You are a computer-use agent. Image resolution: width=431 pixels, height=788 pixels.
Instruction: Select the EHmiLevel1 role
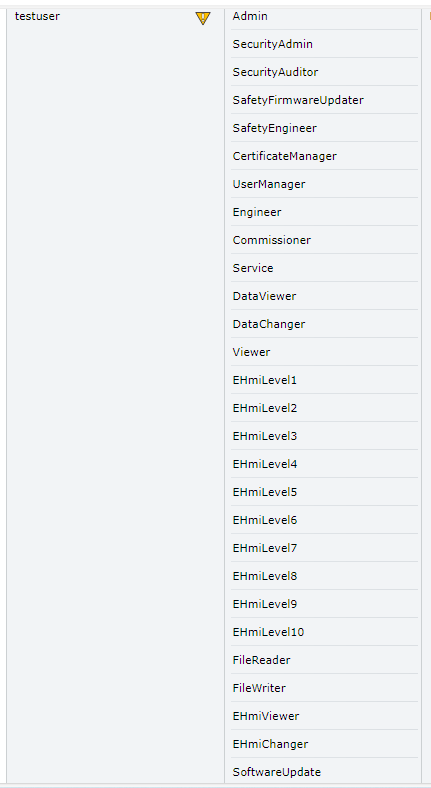tap(265, 380)
